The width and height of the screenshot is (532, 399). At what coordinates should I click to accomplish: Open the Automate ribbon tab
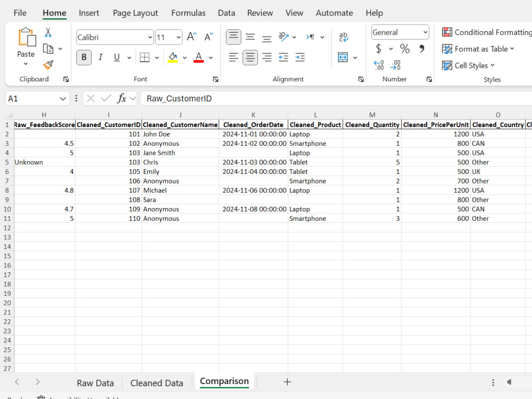click(334, 13)
